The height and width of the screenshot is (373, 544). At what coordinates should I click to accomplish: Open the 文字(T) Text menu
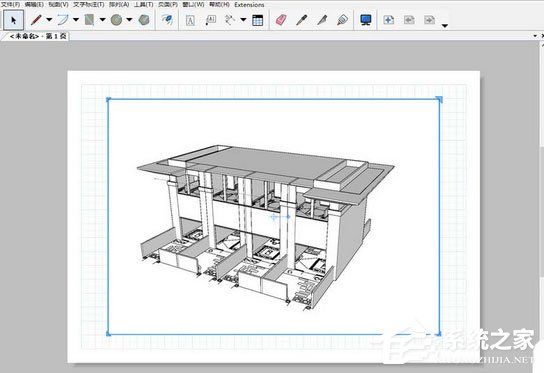tap(89, 5)
